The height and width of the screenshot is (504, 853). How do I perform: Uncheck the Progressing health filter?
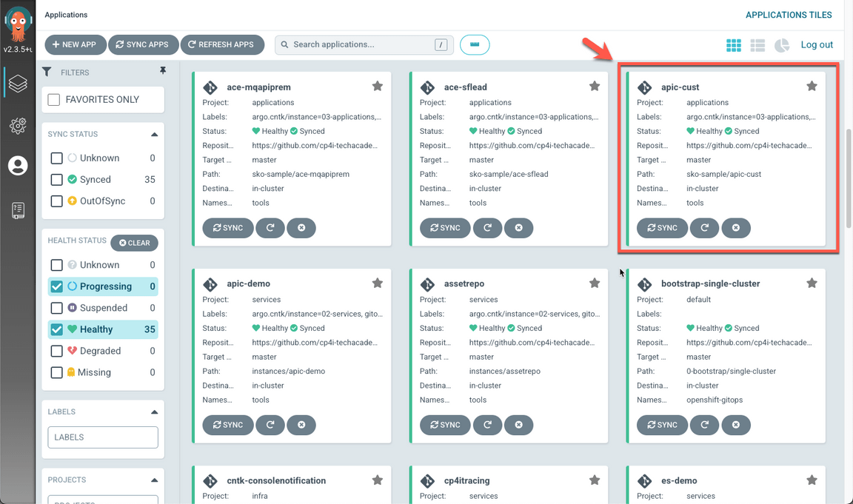point(57,286)
